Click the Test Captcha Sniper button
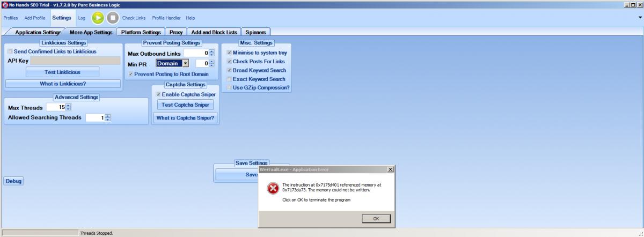This screenshot has height=237, width=644. tap(185, 105)
